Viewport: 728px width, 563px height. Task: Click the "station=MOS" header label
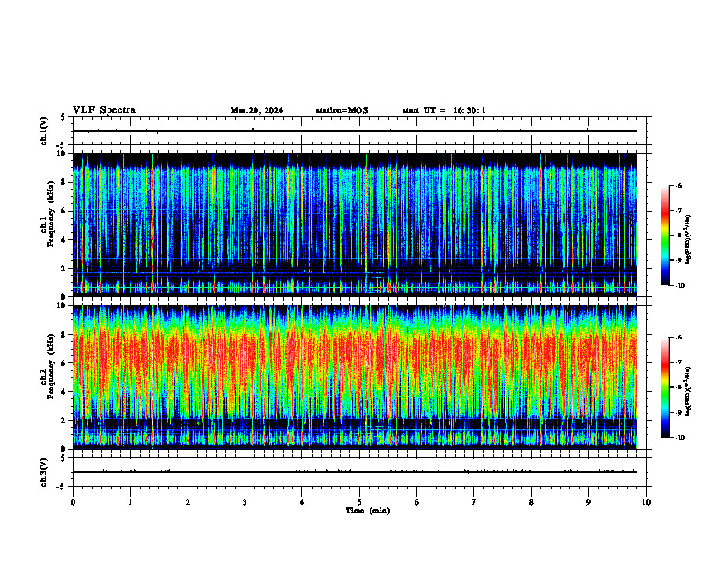[342, 110]
